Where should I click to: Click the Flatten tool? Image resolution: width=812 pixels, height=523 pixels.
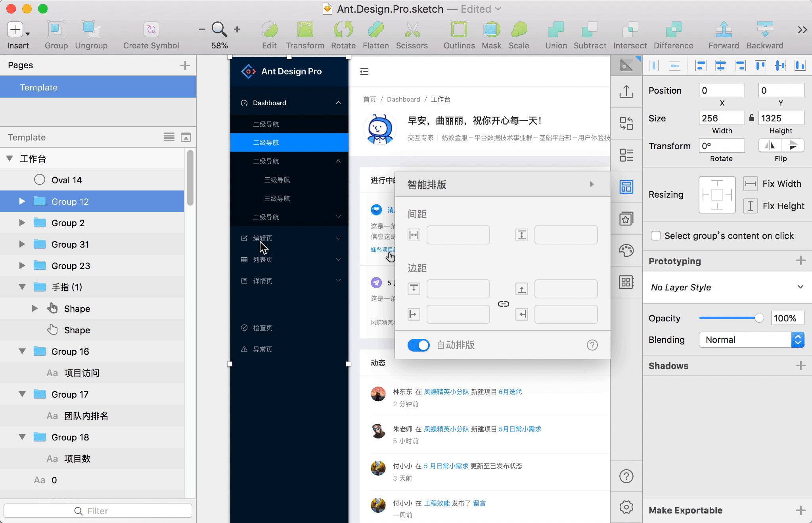pos(376,30)
